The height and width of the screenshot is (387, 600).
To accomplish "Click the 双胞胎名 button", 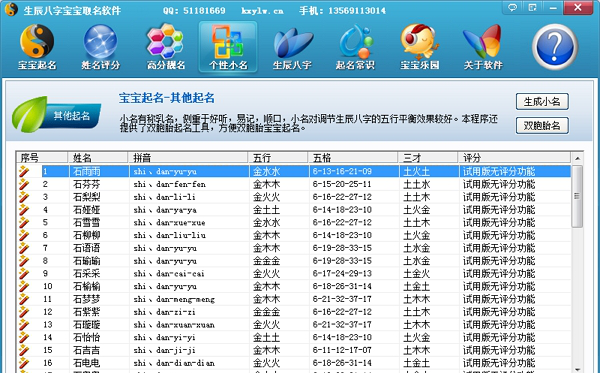I will tap(542, 126).
